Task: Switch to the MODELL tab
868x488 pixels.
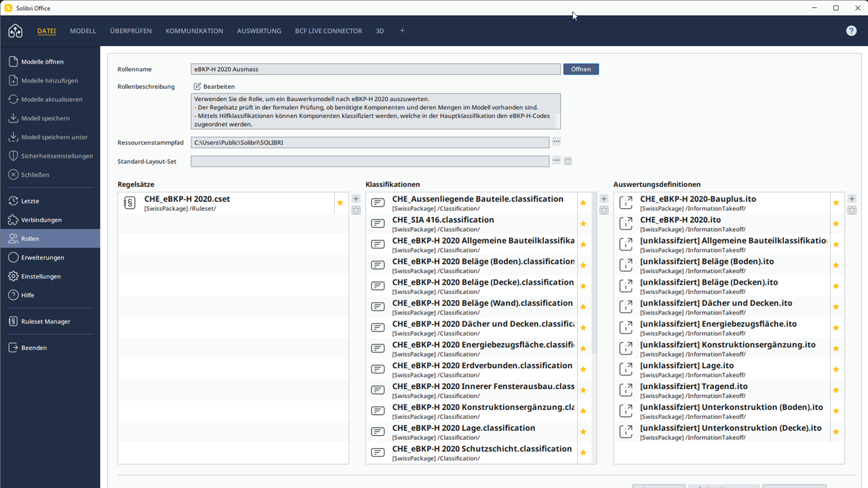Action: point(83,31)
